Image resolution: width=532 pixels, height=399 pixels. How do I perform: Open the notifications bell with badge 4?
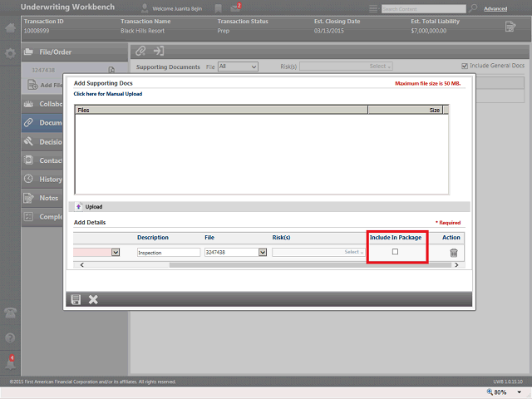point(10,363)
